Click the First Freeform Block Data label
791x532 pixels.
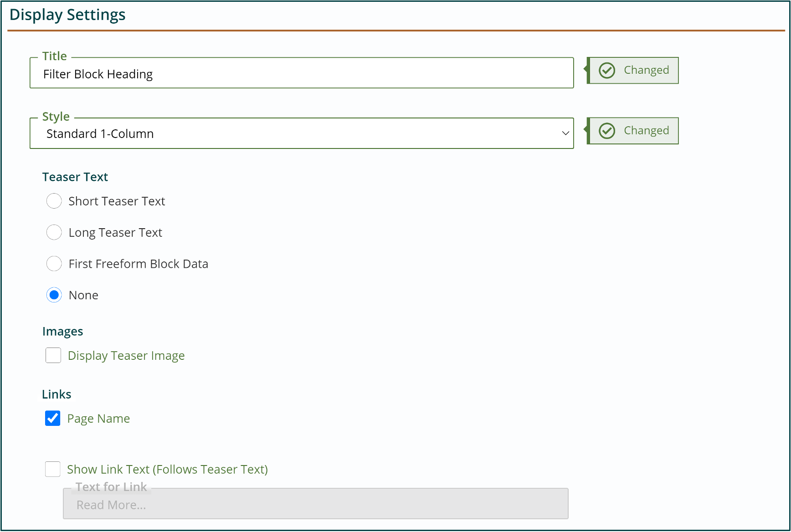(x=139, y=264)
